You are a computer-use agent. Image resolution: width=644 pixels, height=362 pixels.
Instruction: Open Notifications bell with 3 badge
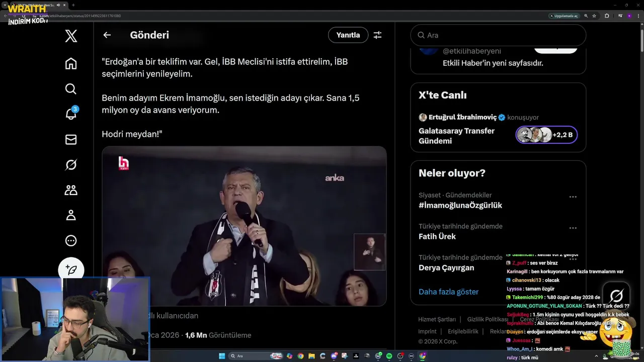point(71,114)
